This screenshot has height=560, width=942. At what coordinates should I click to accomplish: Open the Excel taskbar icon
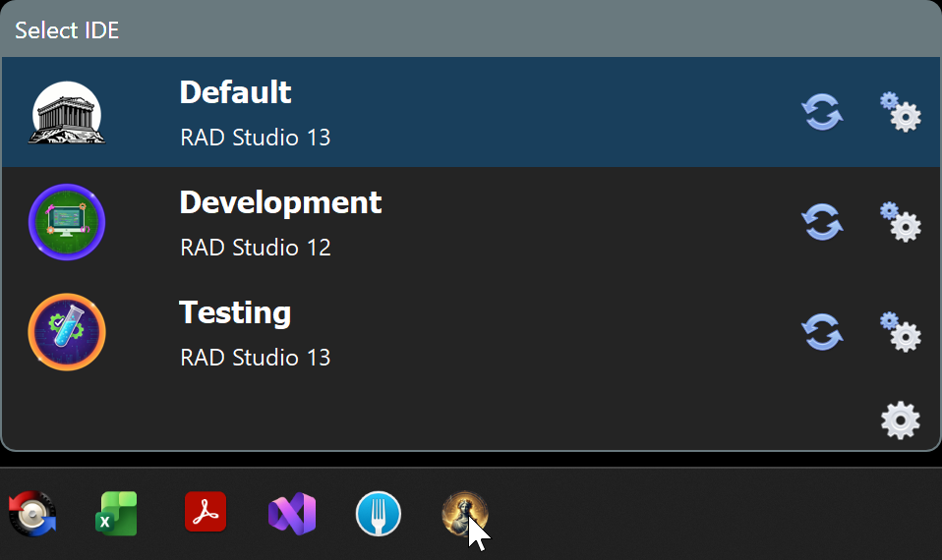117,514
